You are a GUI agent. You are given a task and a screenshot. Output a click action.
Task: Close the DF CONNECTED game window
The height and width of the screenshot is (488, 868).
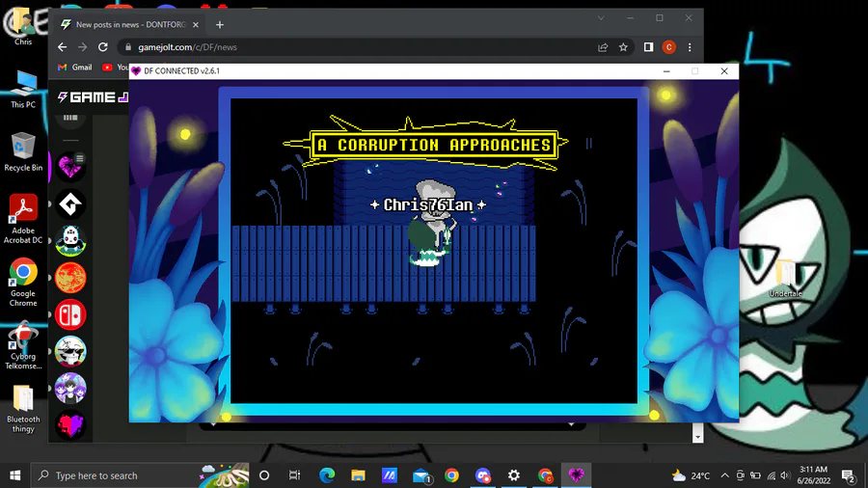click(x=724, y=70)
